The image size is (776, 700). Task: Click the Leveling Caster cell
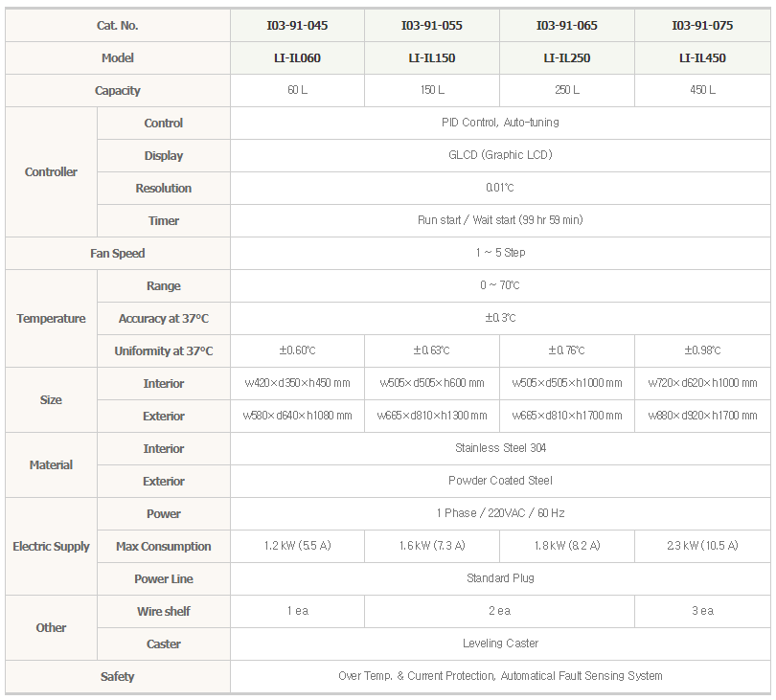click(500, 644)
